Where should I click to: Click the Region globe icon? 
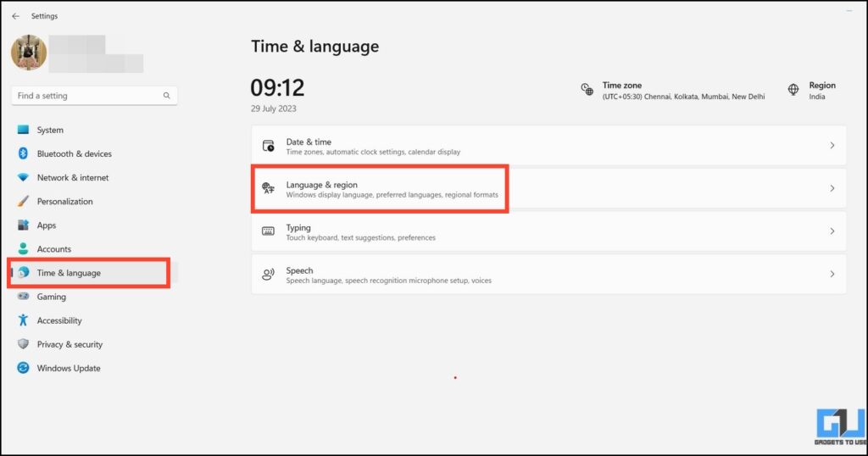coord(793,90)
